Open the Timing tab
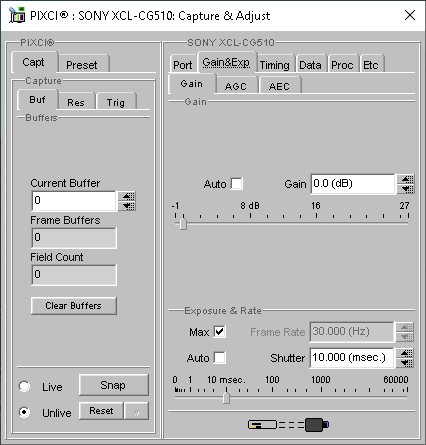Viewport: 426px width, 445px height. point(275,65)
